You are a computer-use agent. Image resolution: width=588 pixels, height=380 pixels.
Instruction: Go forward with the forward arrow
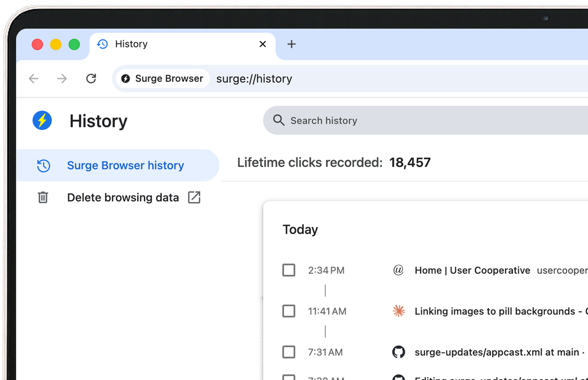(x=62, y=79)
